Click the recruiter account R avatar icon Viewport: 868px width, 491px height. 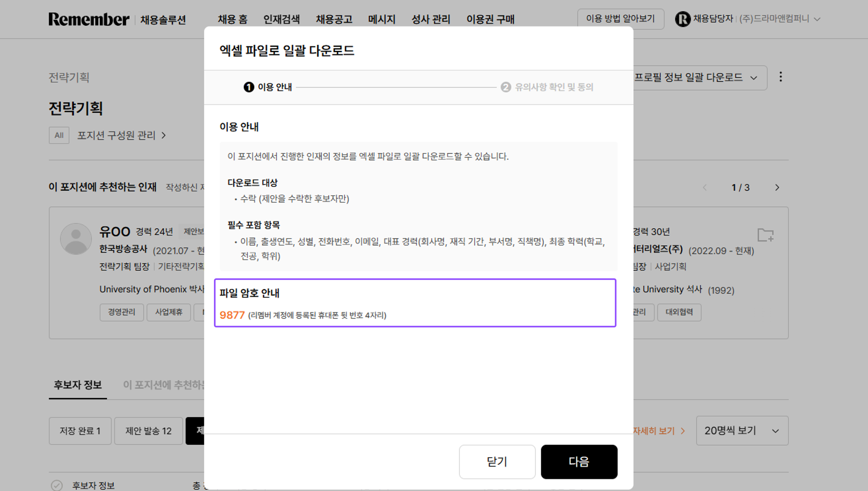coord(683,19)
